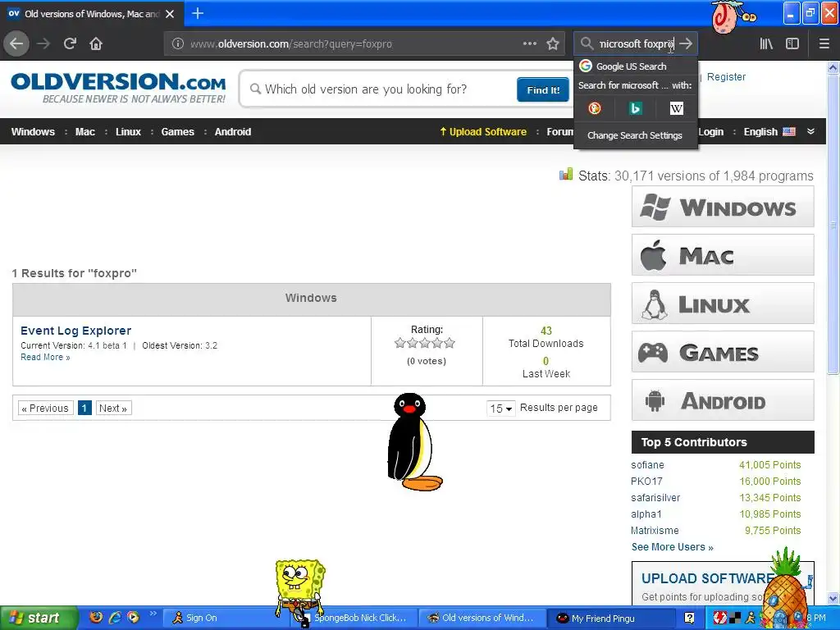The width and height of the screenshot is (840, 630).
Task: Open the Library icon in toolbar
Action: point(766,44)
